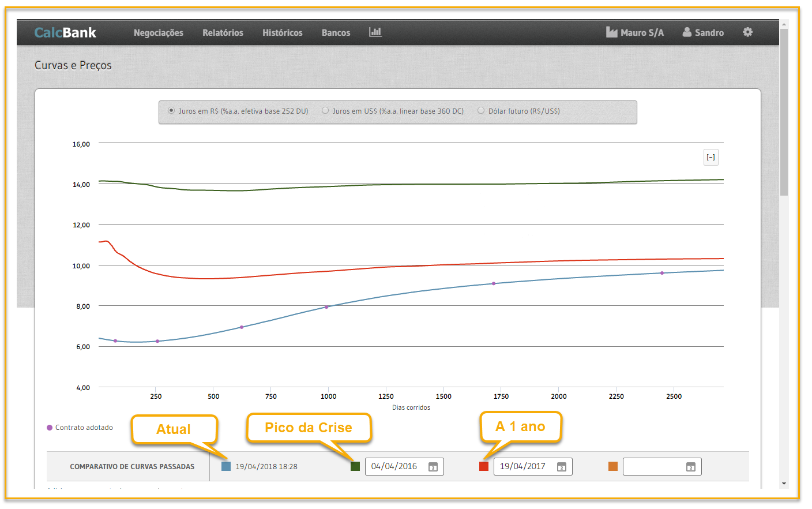Collapse chart with the [-] button
Image resolution: width=812 pixels, height=509 pixels.
(711, 157)
